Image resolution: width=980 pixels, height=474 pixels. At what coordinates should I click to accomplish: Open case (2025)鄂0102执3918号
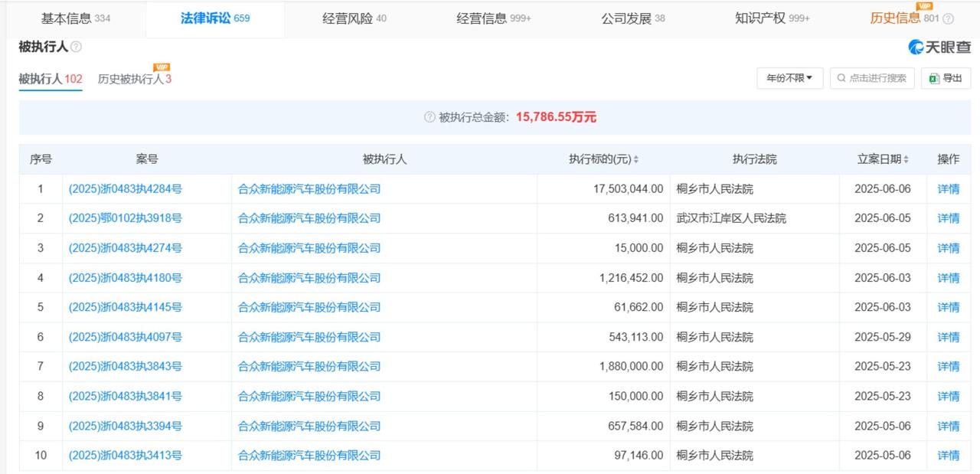pyautogui.click(x=126, y=218)
